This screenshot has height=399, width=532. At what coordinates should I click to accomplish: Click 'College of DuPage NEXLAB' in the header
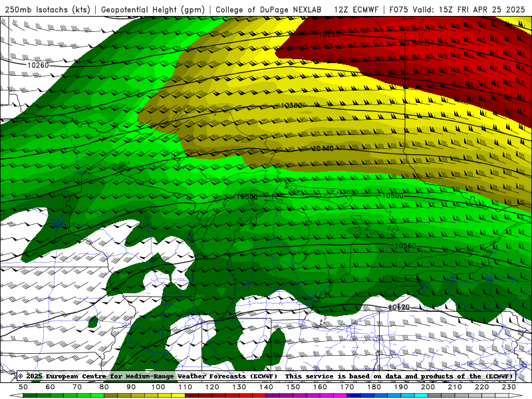pos(269,9)
